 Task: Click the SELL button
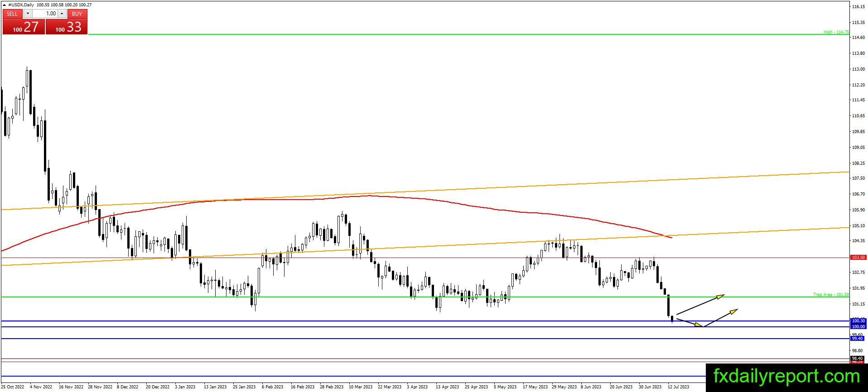12,14
